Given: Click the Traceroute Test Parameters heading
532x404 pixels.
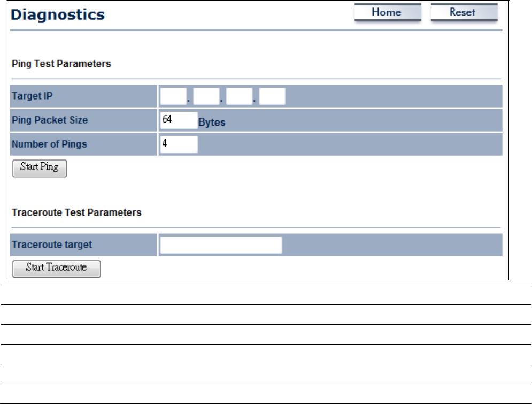Looking at the screenshot, I should click(76, 212).
